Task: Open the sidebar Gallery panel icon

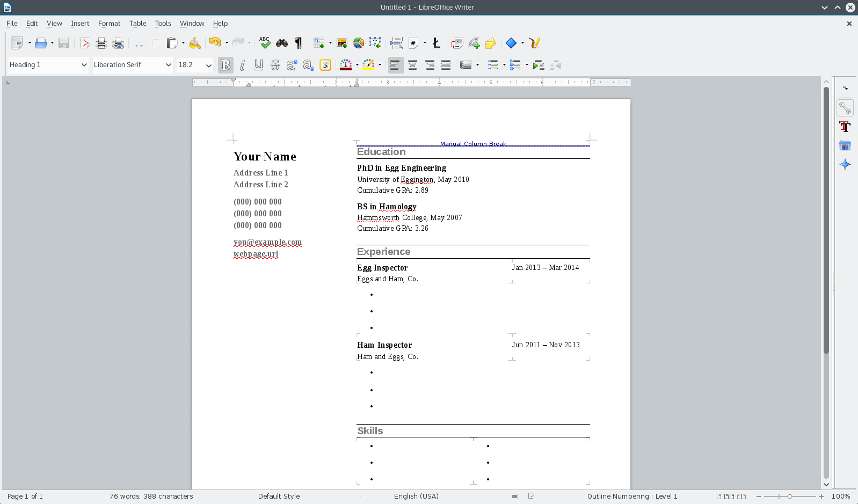Action: pos(845,145)
